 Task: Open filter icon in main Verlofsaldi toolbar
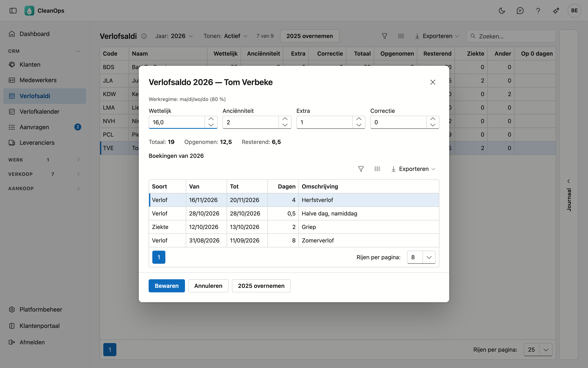click(384, 36)
